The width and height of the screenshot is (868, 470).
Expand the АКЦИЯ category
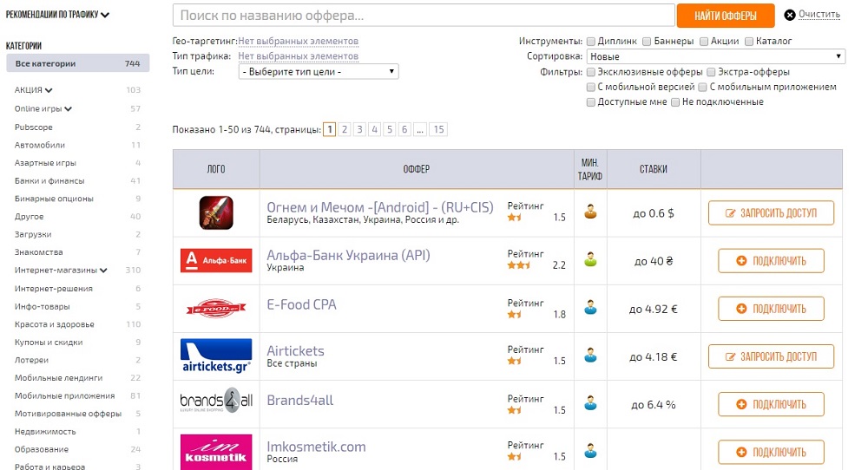point(33,90)
